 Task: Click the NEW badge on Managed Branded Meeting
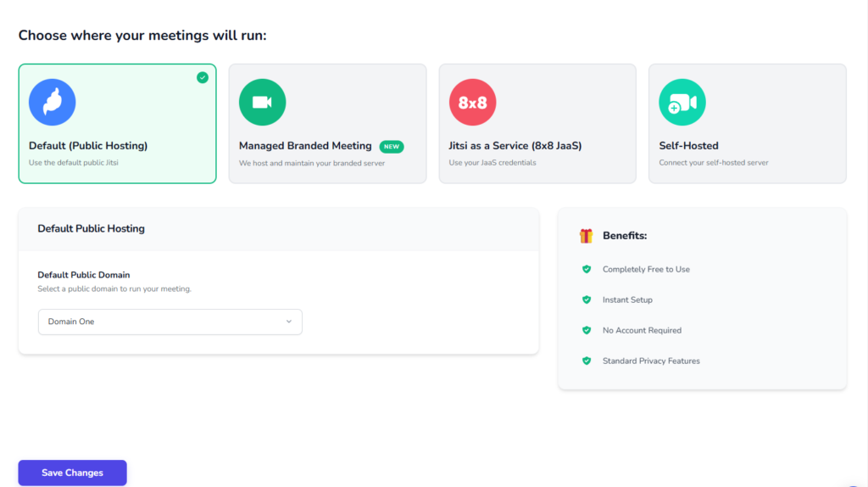point(392,146)
